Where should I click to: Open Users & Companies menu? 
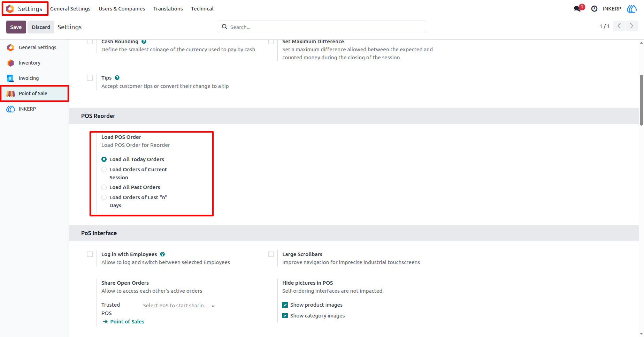click(122, 9)
